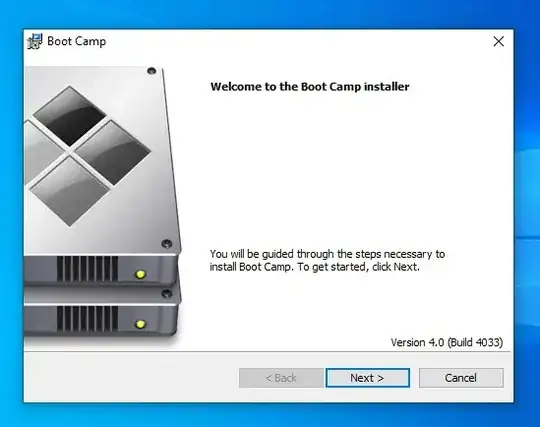Click the lower drive's vent grille
Screen dimensions: 540x427
(x=87, y=319)
